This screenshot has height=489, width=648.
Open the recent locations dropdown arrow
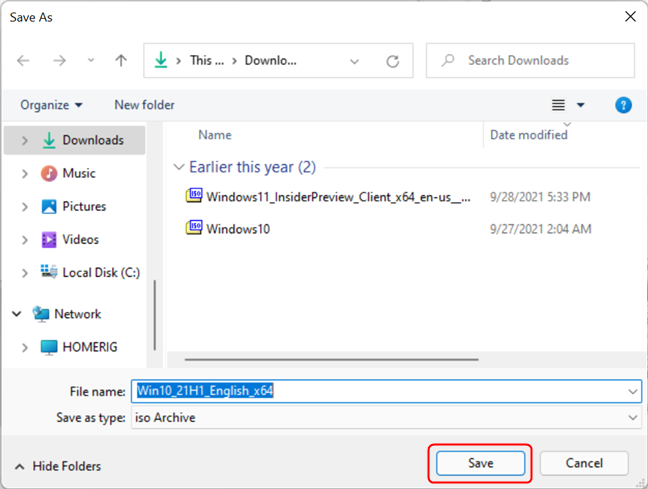pyautogui.click(x=91, y=60)
